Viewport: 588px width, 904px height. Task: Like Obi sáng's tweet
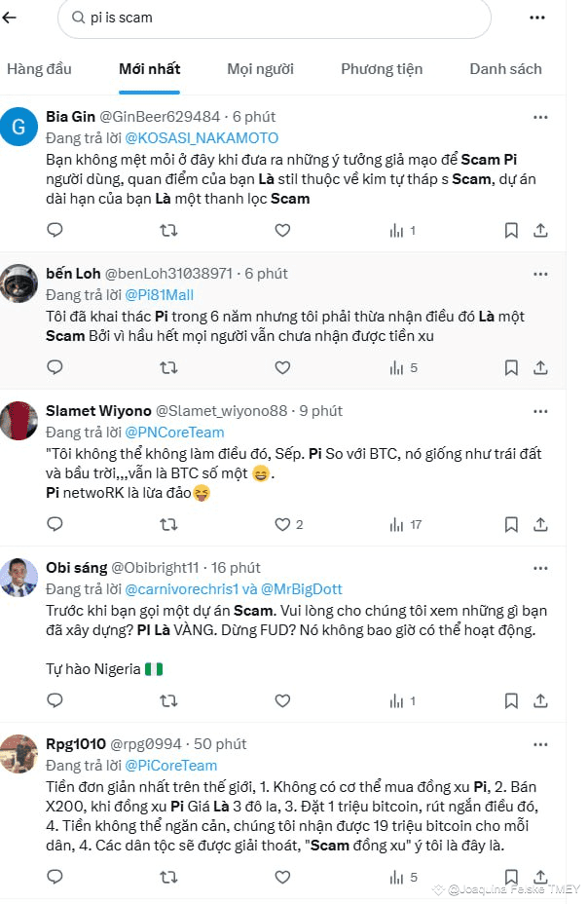pyautogui.click(x=282, y=700)
